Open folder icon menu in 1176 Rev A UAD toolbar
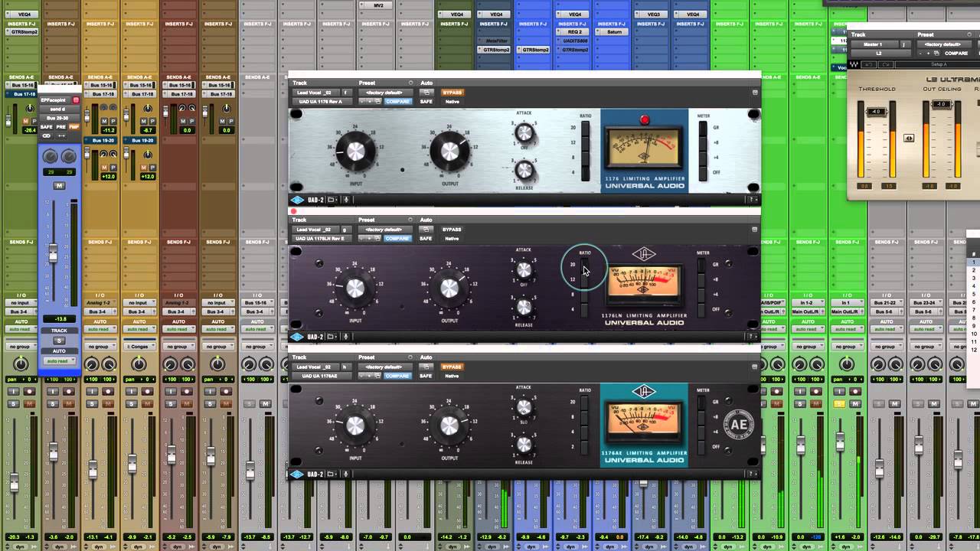 pos(332,200)
